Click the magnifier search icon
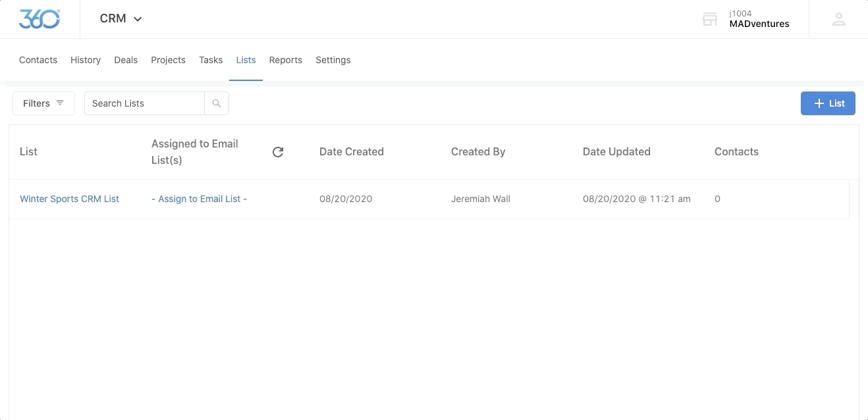The height and width of the screenshot is (420, 868). (x=217, y=103)
